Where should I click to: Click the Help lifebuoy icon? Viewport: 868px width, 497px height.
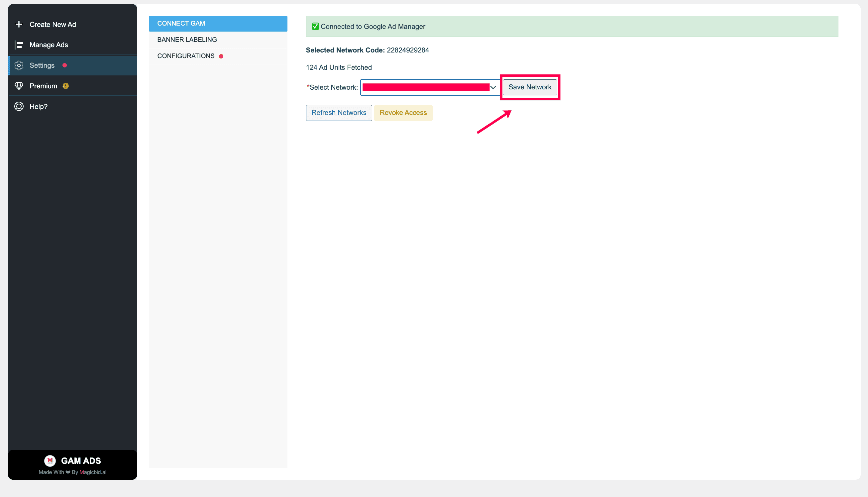click(x=19, y=106)
